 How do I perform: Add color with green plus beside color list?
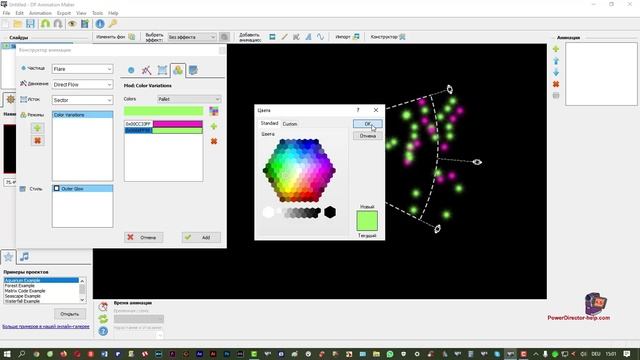point(214,127)
